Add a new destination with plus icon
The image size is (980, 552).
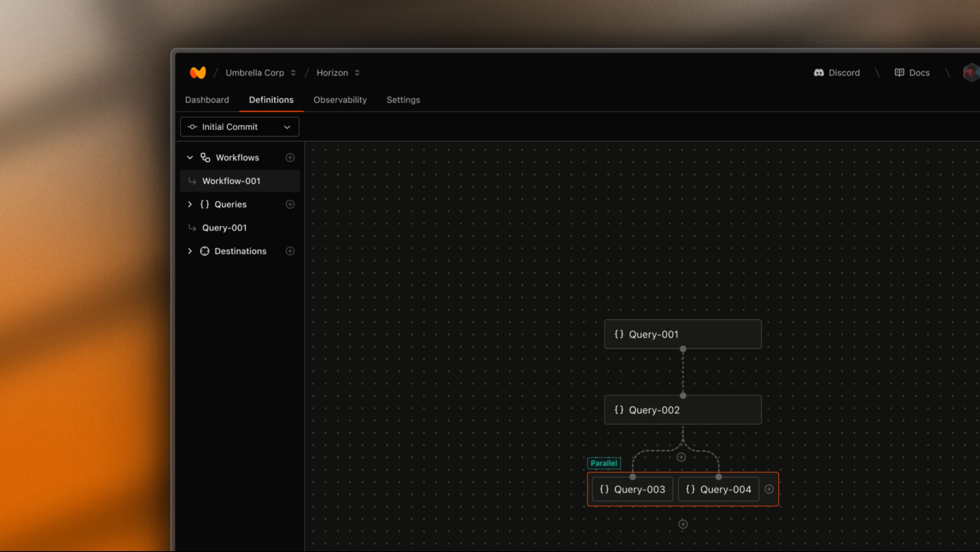point(290,251)
